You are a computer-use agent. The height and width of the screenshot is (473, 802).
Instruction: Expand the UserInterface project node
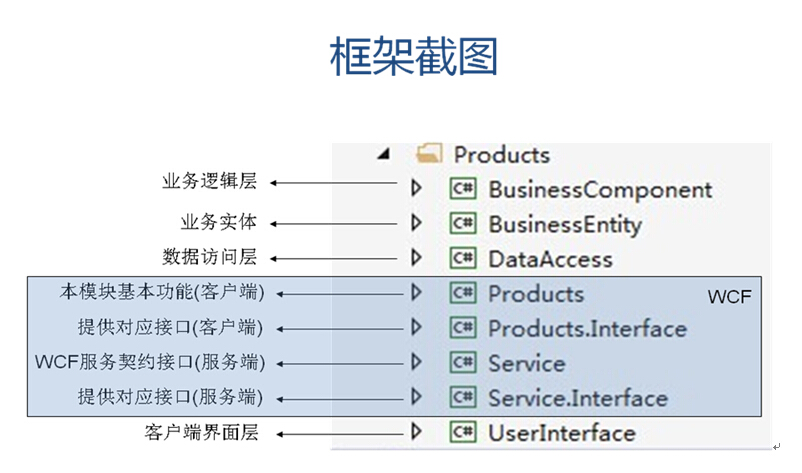(416, 431)
